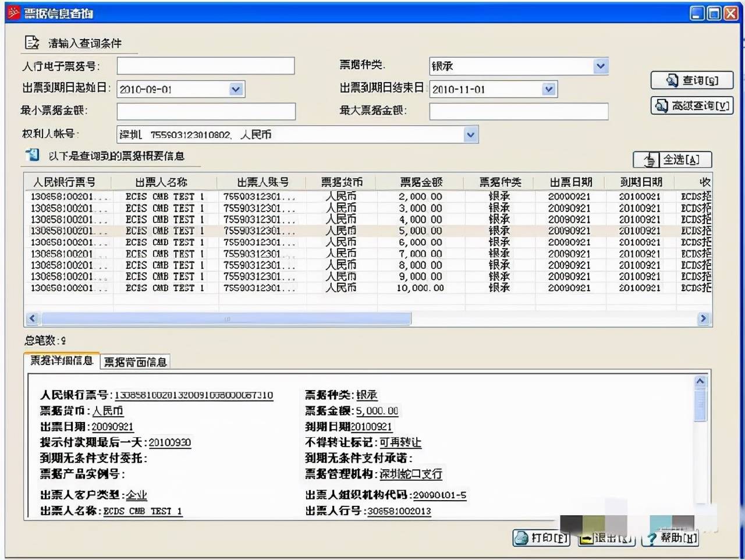Switch to 票据背面信息 tab
745x560 pixels.
135,362
